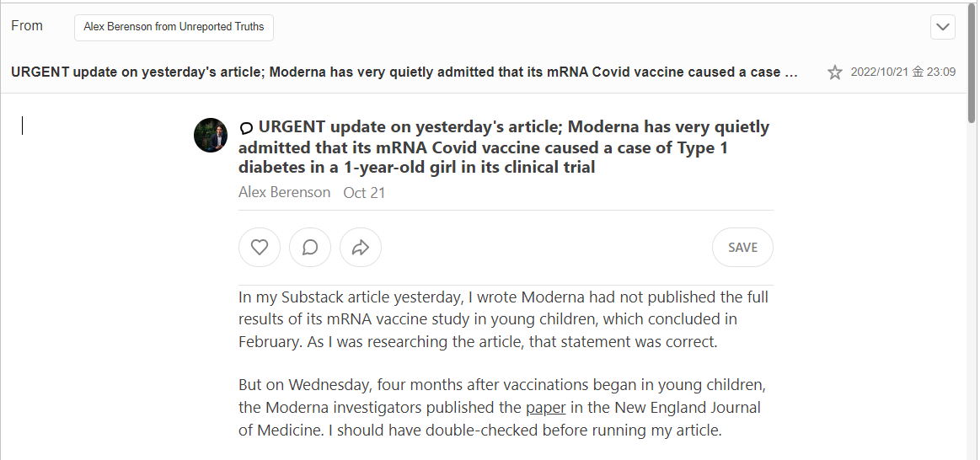The image size is (980, 460).
Task: Click the paragraph starting "In my Substack article"
Action: tap(503, 319)
